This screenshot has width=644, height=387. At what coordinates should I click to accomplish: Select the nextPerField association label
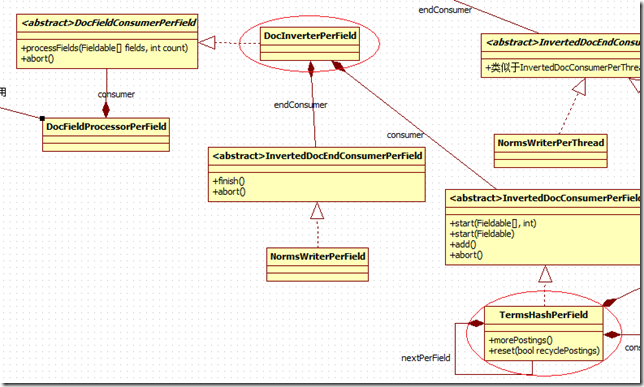pos(426,358)
